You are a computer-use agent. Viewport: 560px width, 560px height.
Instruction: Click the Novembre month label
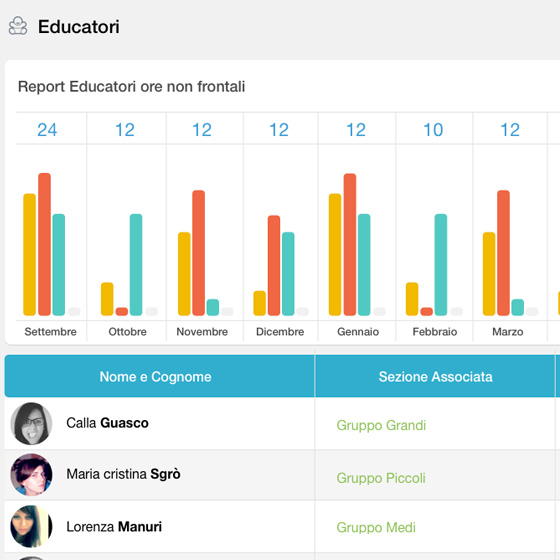coord(202,332)
